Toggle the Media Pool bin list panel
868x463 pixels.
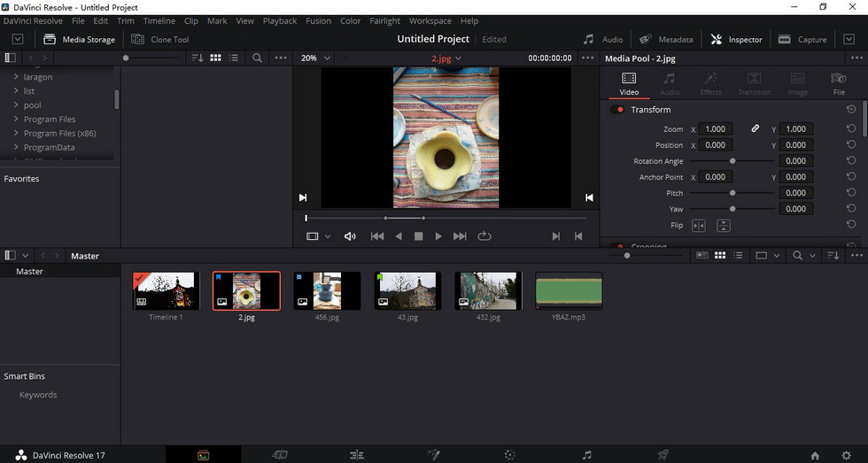10,256
